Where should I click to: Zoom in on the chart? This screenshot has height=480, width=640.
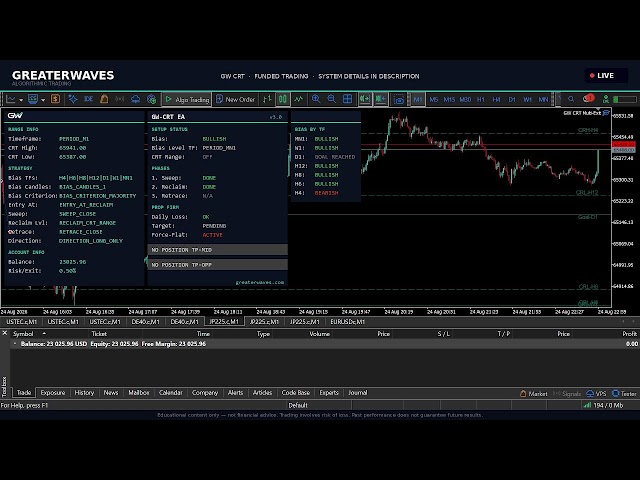click(x=316, y=99)
